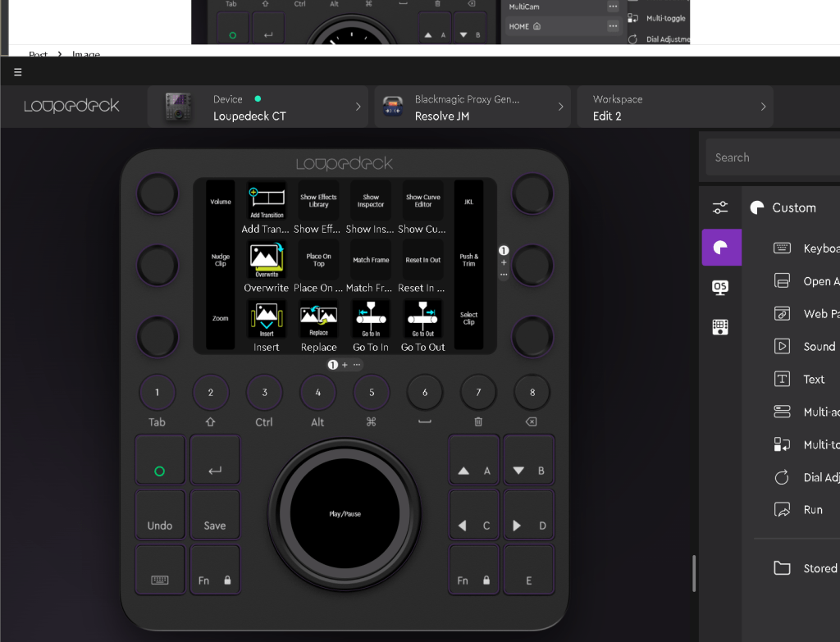Open the hamburger menu

[x=18, y=72]
